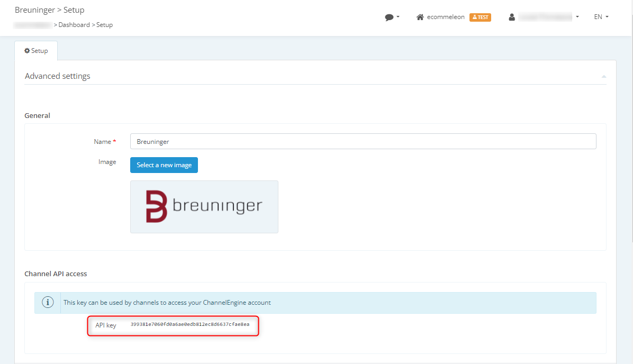Click the API key label
Screen dimensions: 633x364
106,325
